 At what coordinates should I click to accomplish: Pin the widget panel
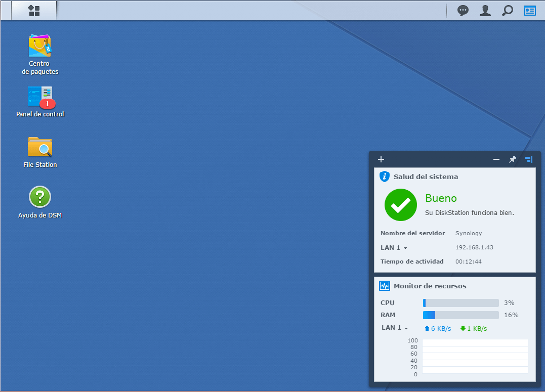point(513,159)
